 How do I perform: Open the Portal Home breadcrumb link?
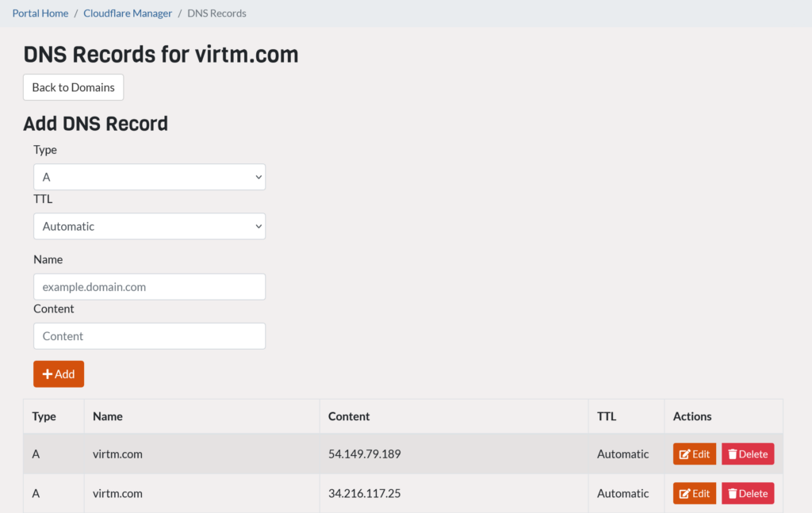(x=40, y=13)
